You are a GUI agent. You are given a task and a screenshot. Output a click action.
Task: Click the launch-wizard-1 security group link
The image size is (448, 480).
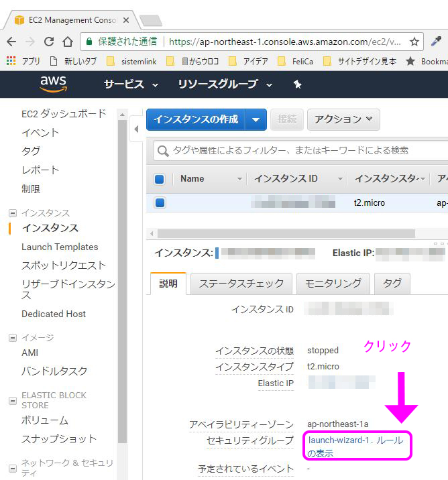[339, 440]
